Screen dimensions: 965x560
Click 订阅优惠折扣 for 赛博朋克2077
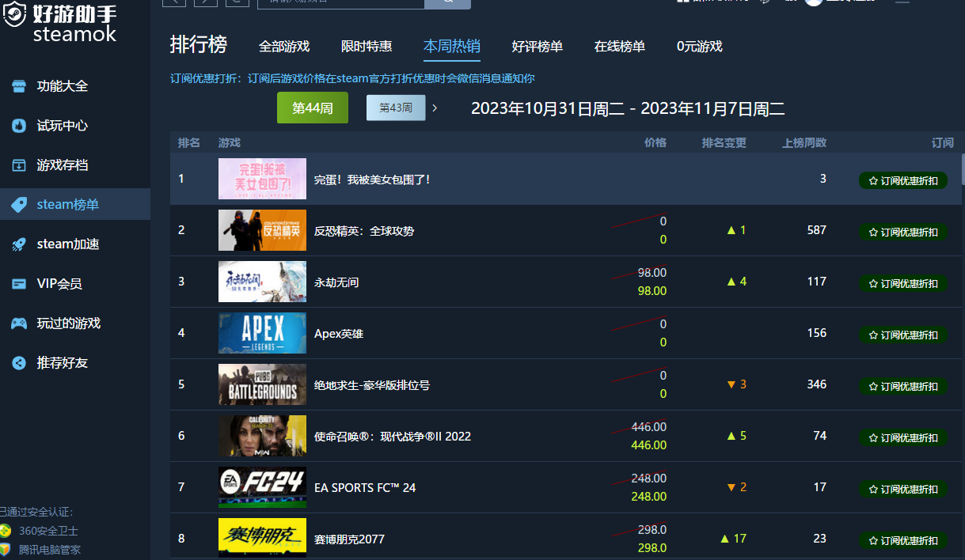(x=903, y=540)
